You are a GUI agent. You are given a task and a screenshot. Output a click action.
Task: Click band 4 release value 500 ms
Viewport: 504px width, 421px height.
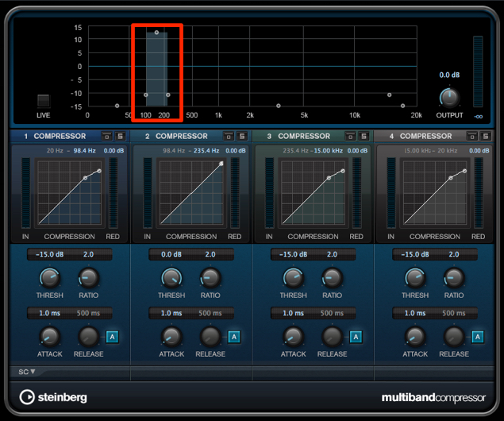(454, 313)
